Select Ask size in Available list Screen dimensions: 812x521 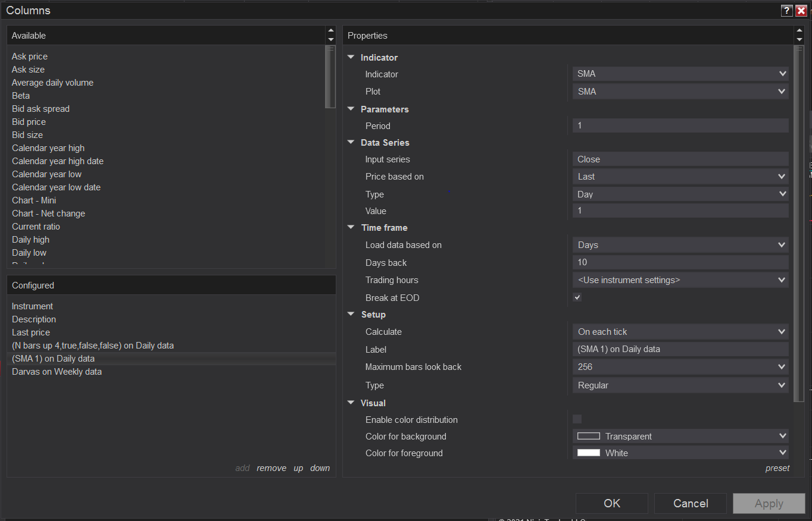click(x=28, y=70)
